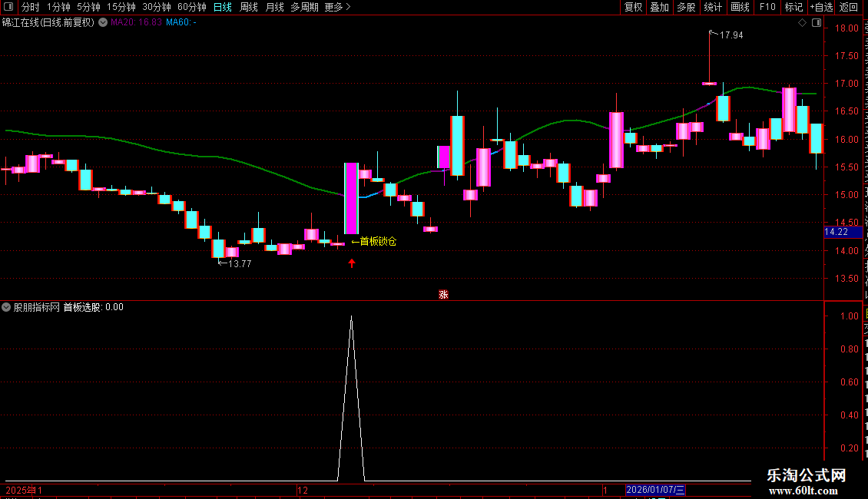This screenshot has width=868, height=499.
Task: Click the 标记 mark button
Action: (x=793, y=7)
